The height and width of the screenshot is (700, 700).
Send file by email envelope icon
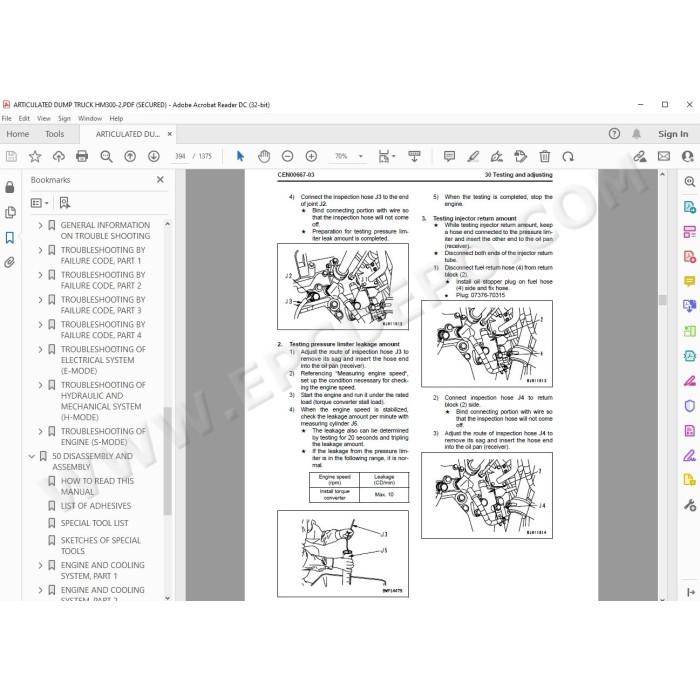[x=664, y=156]
